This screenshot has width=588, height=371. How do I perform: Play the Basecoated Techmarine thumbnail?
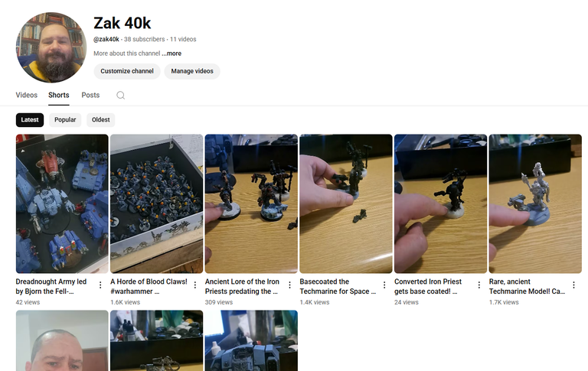coord(346,203)
